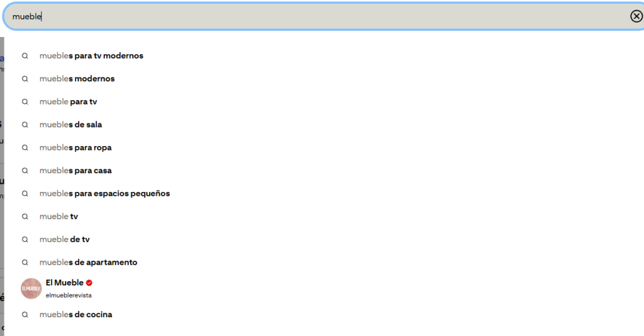
Task: Select the 'mueble de tv' suggestion
Action: tap(65, 240)
